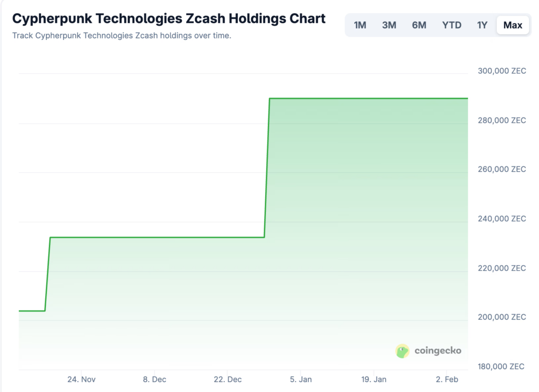Click the CoinGecko gecko logo icon
Viewport: 539px width, 392px height.
(403, 351)
